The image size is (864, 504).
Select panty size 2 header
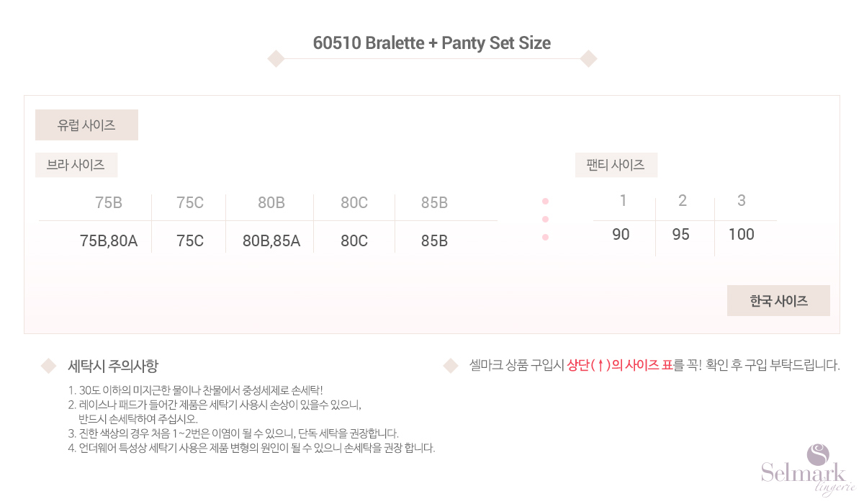tap(683, 200)
